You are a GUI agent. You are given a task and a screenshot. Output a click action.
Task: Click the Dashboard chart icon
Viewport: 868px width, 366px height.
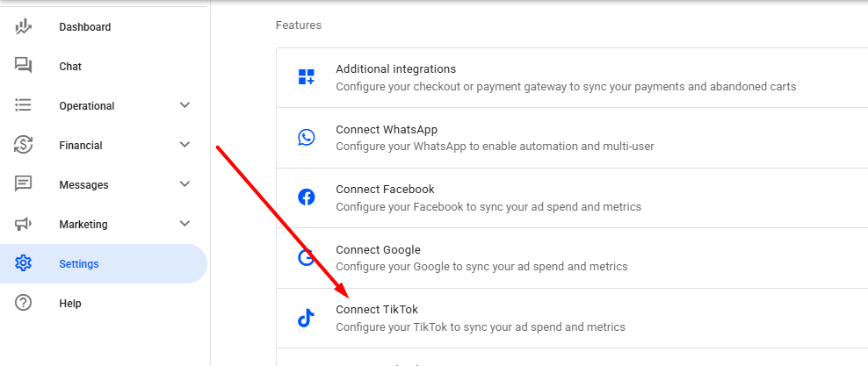[x=24, y=27]
